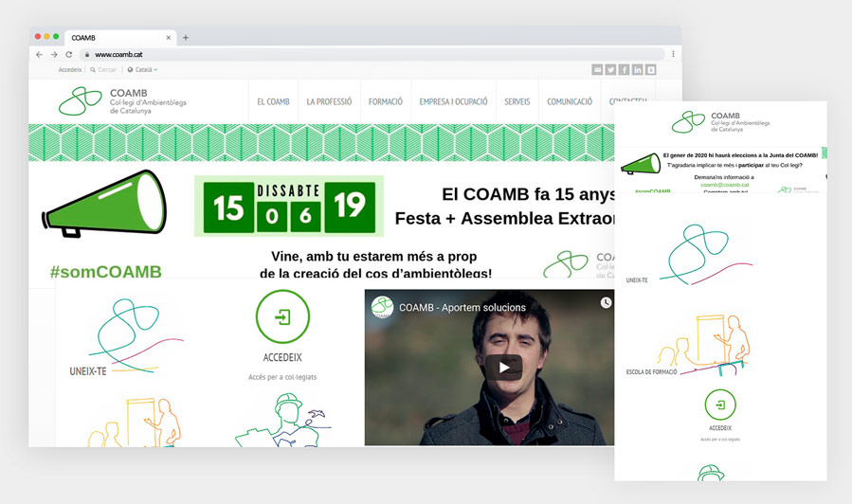852x504 pixels.
Task: Click the Cercar search field
Action: coord(104,69)
